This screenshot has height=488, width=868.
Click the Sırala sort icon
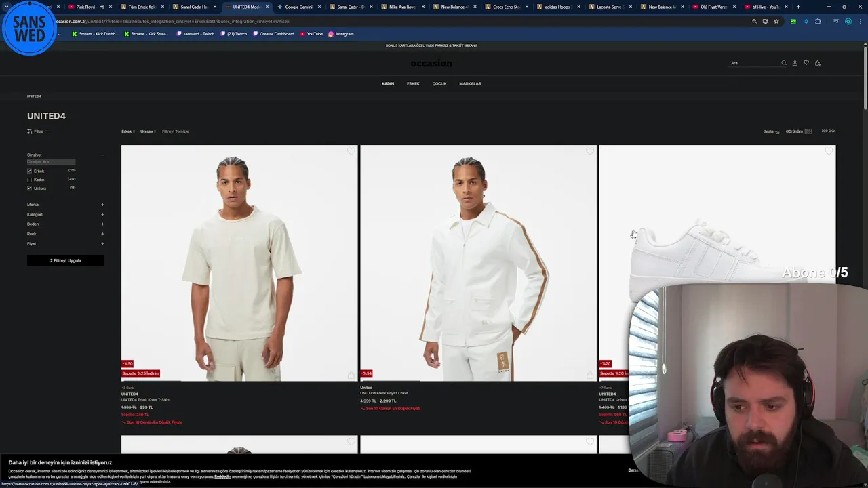click(x=777, y=131)
